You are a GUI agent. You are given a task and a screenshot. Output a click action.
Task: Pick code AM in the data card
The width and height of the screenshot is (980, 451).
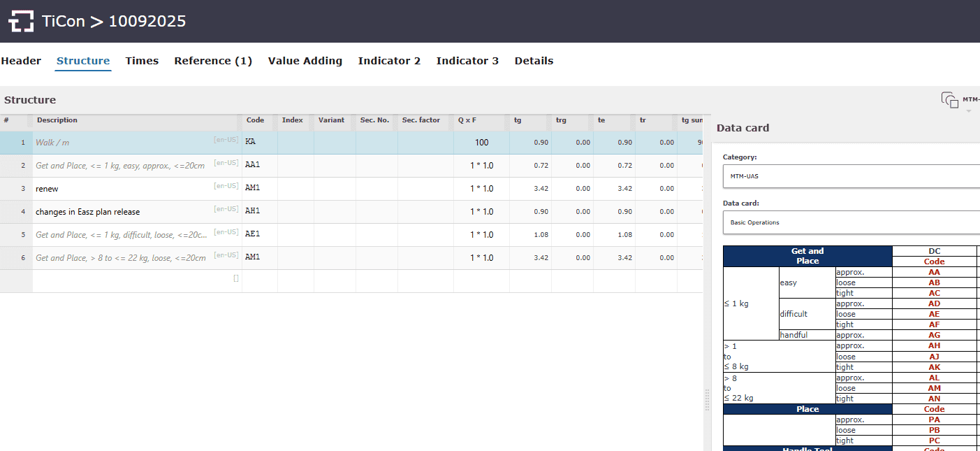pyautogui.click(x=934, y=388)
